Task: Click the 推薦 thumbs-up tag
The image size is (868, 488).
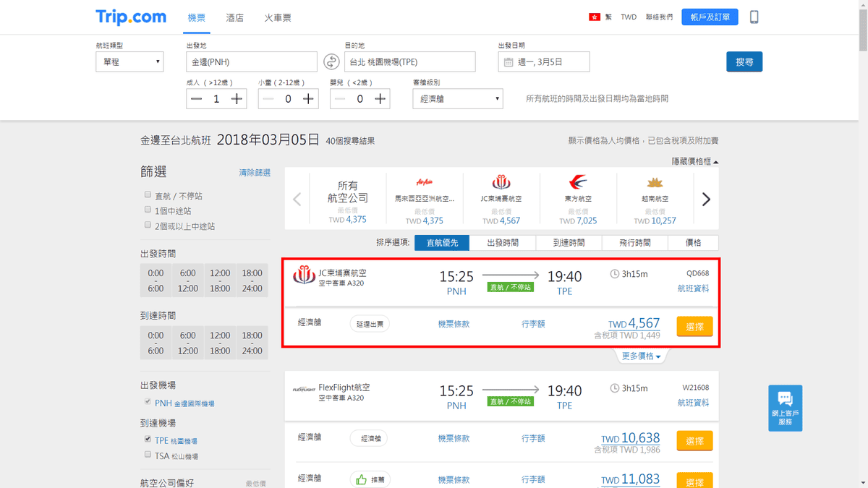Action: pos(370,479)
